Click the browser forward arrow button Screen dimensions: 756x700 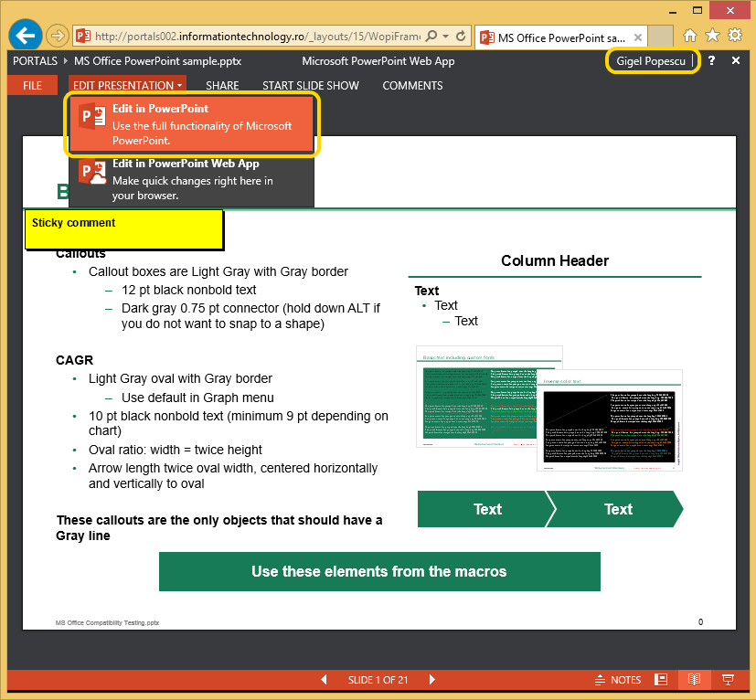(57, 36)
